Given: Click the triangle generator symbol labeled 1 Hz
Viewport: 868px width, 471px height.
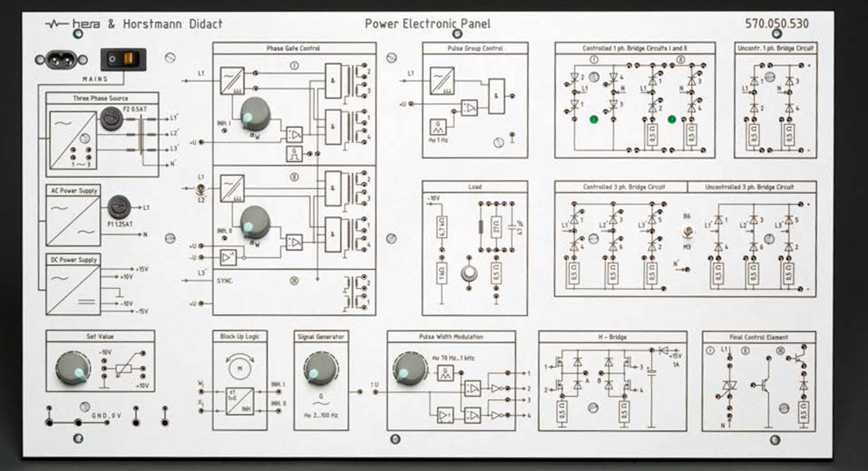Looking at the screenshot, I should click(438, 127).
